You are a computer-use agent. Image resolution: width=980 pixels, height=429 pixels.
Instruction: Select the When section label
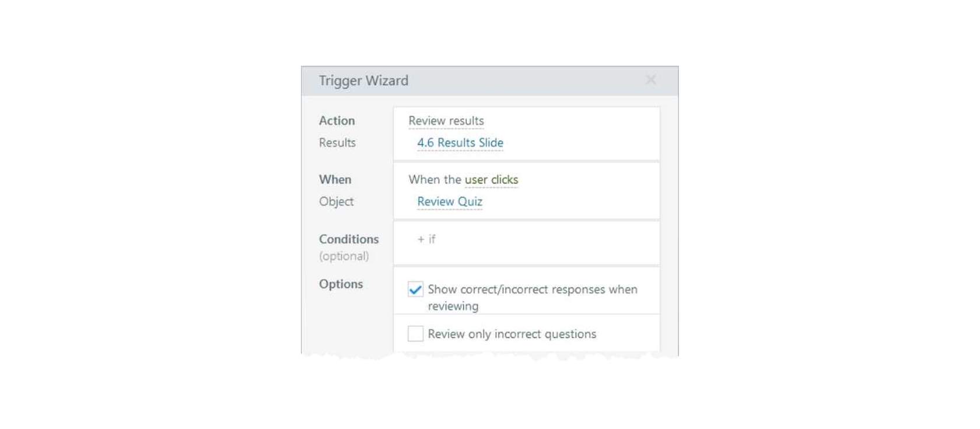(x=335, y=180)
